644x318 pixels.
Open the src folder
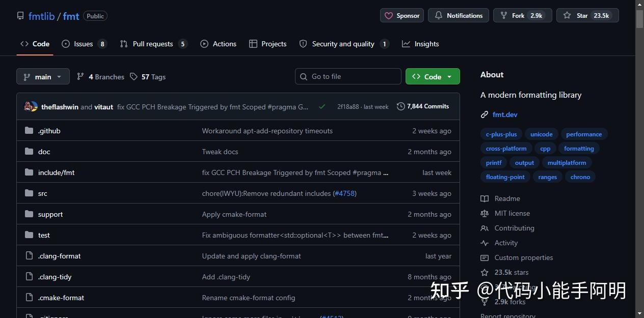[x=43, y=193]
